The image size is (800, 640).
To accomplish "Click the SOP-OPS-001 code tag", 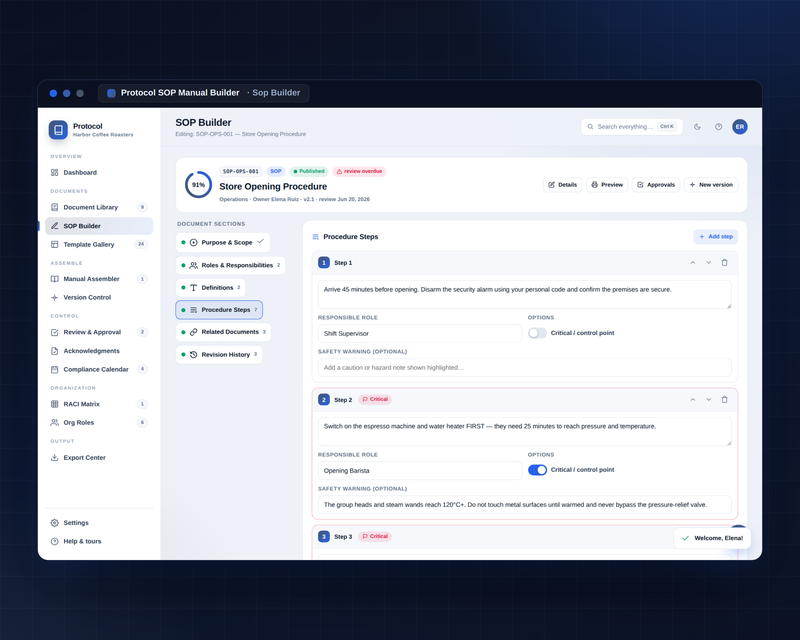I will pyautogui.click(x=241, y=171).
